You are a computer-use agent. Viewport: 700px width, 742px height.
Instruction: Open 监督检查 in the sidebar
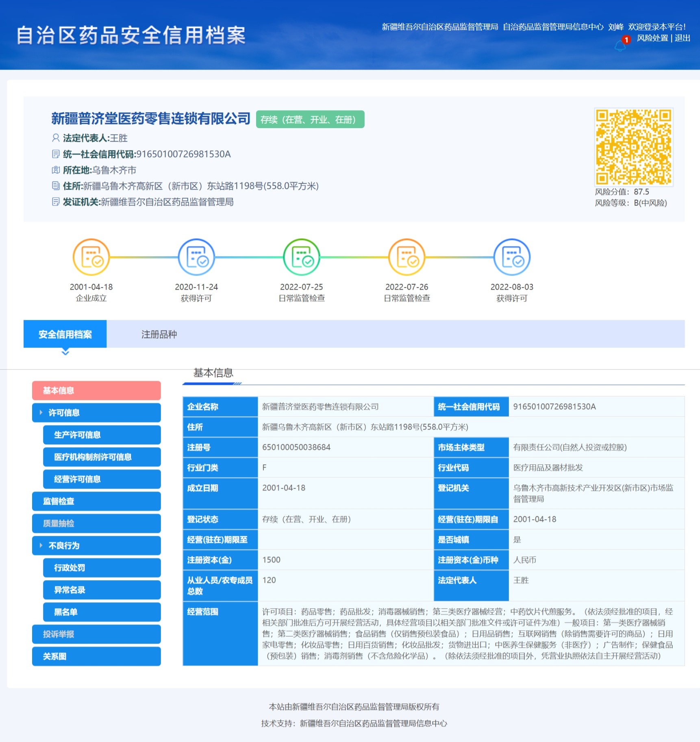pyautogui.click(x=96, y=501)
